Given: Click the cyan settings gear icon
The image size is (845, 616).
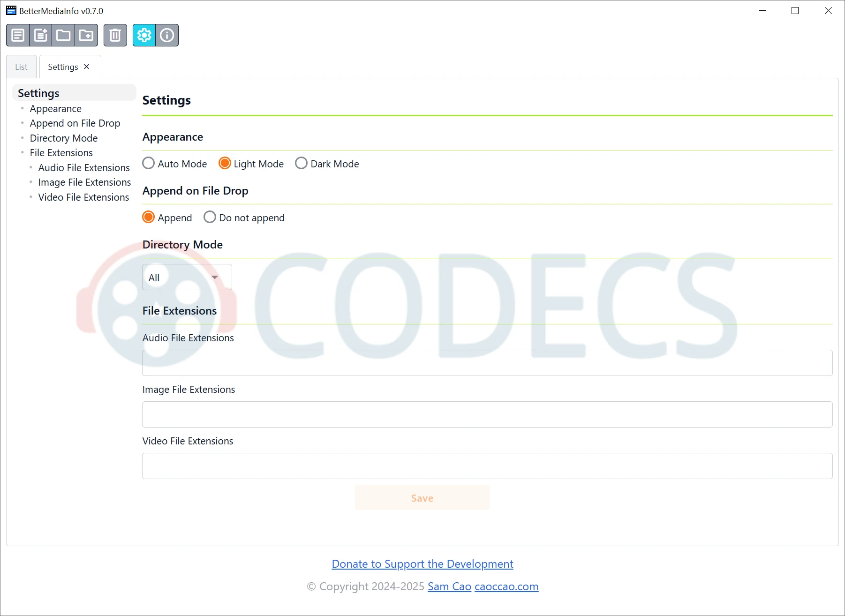Looking at the screenshot, I should coord(144,35).
